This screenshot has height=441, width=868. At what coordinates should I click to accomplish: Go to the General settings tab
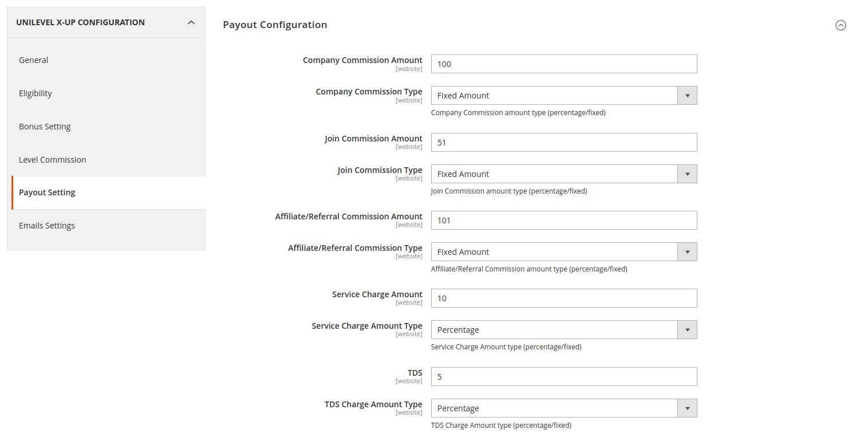pyautogui.click(x=34, y=60)
